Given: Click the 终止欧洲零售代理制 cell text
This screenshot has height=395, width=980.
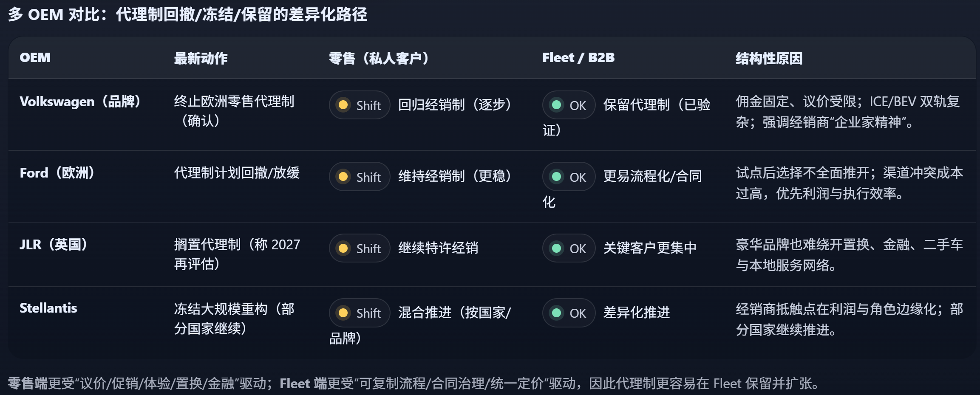Looking at the screenshot, I should pos(234,102).
